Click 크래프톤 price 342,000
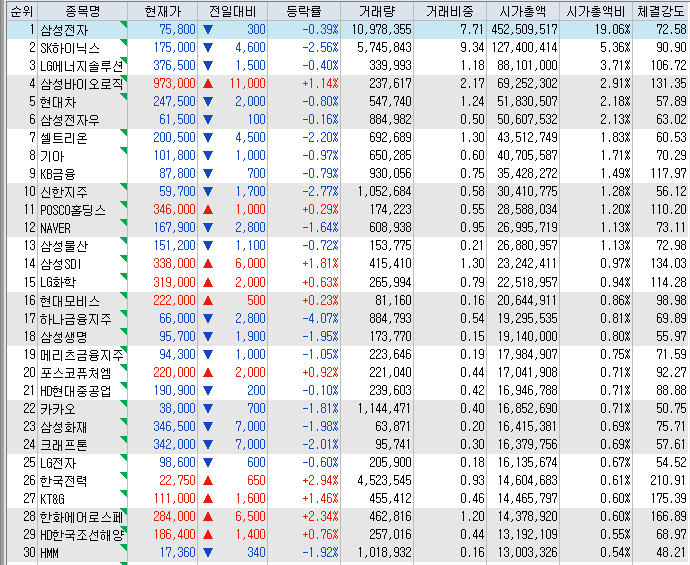This screenshot has width=690, height=565. click(x=175, y=444)
